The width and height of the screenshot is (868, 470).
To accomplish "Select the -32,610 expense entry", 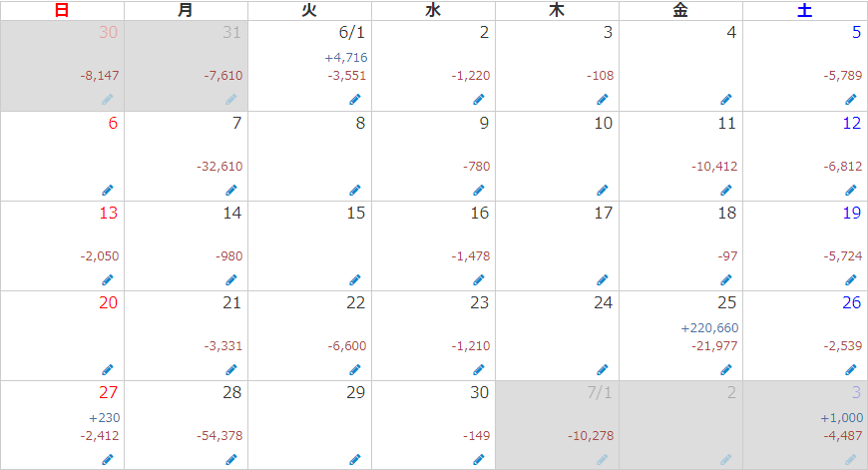I will (x=219, y=166).
